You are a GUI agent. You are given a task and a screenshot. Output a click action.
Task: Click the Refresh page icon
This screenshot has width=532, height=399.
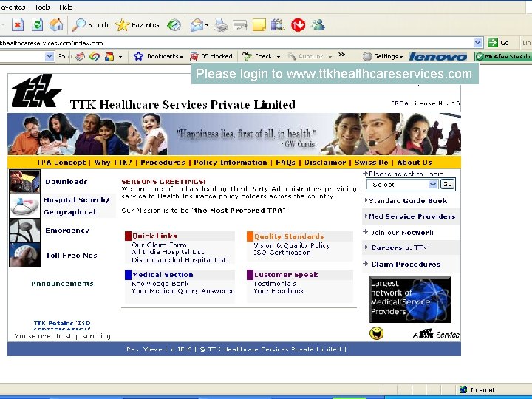[37, 25]
